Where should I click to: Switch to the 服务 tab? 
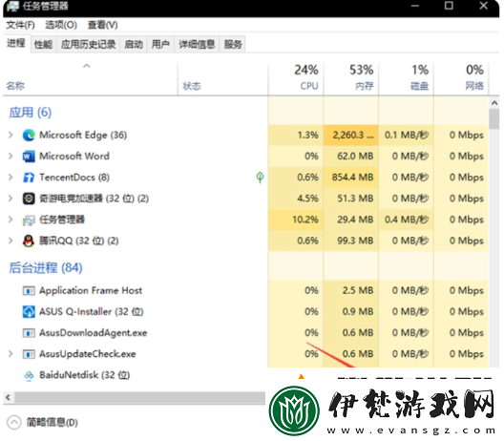click(x=233, y=44)
